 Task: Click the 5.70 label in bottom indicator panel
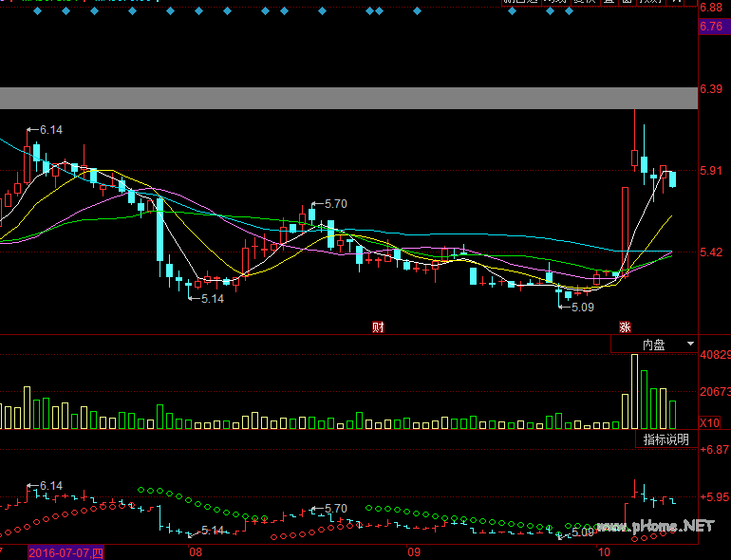336,508
